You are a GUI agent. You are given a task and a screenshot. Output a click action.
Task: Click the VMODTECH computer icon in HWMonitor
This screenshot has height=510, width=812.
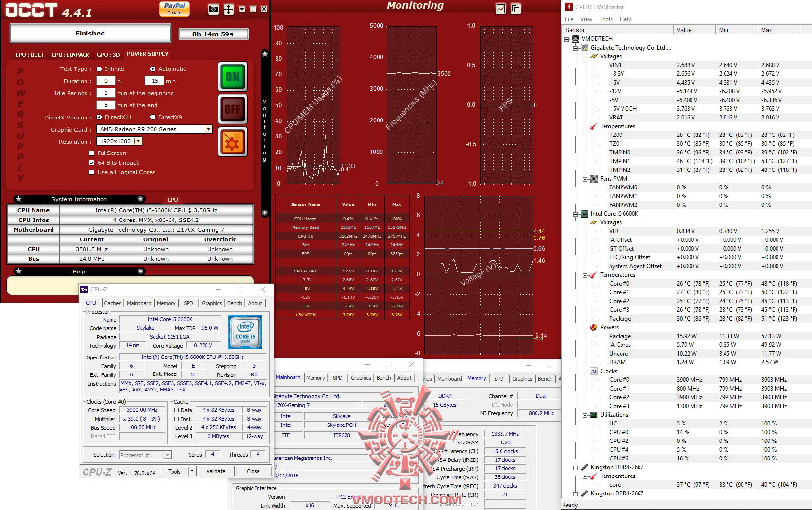click(576, 39)
